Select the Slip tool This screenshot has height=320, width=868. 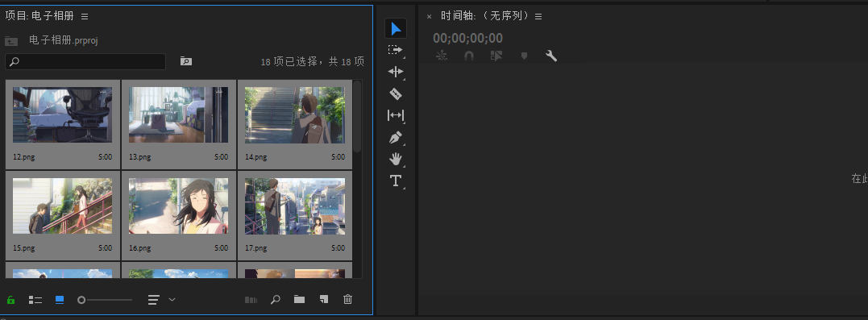point(395,115)
